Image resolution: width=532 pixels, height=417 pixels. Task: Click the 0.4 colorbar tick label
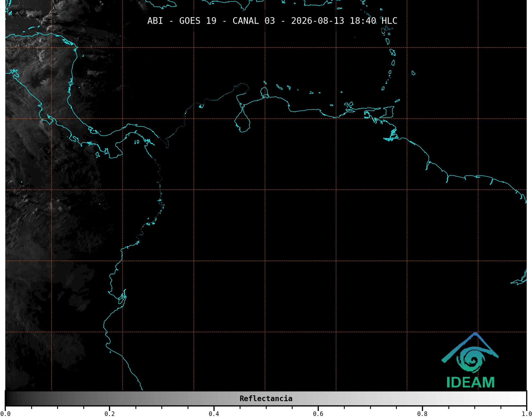[214, 414]
